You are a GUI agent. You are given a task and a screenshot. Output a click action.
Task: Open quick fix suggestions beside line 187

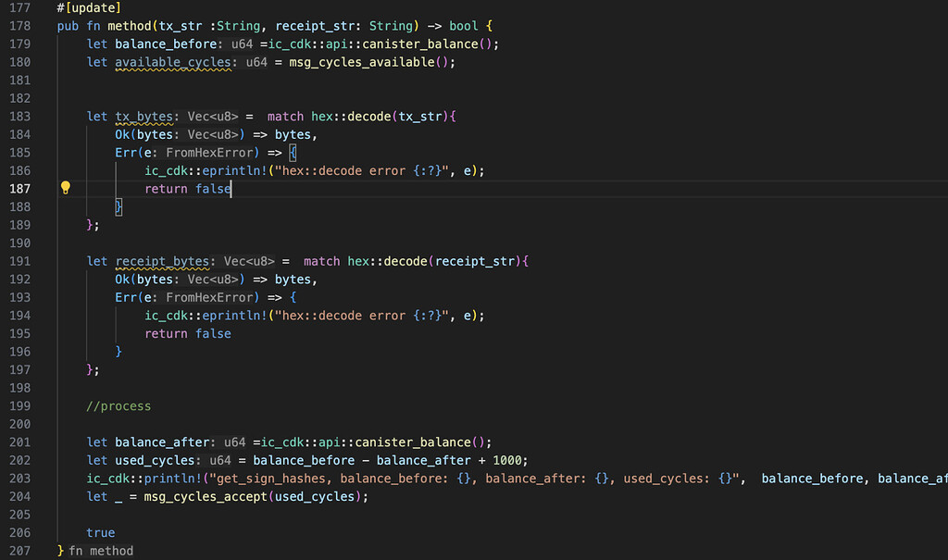[x=65, y=188]
